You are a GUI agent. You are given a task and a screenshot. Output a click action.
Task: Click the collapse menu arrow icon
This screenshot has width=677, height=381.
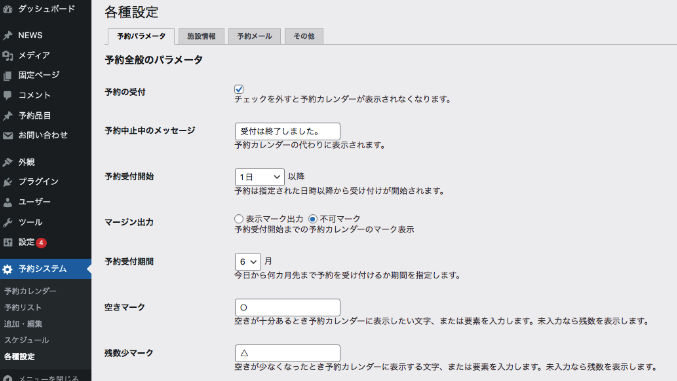point(8,378)
